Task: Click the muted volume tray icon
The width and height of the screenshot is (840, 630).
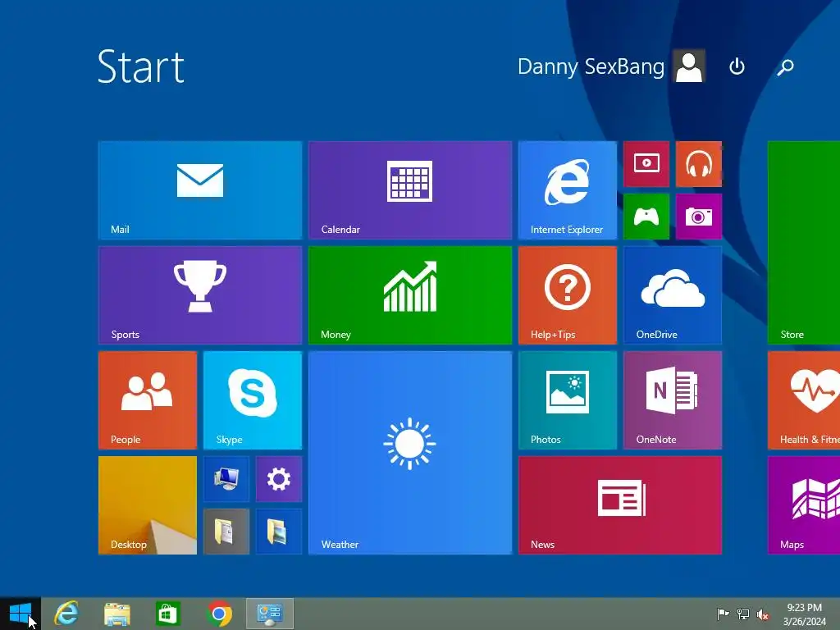Action: 763,614
